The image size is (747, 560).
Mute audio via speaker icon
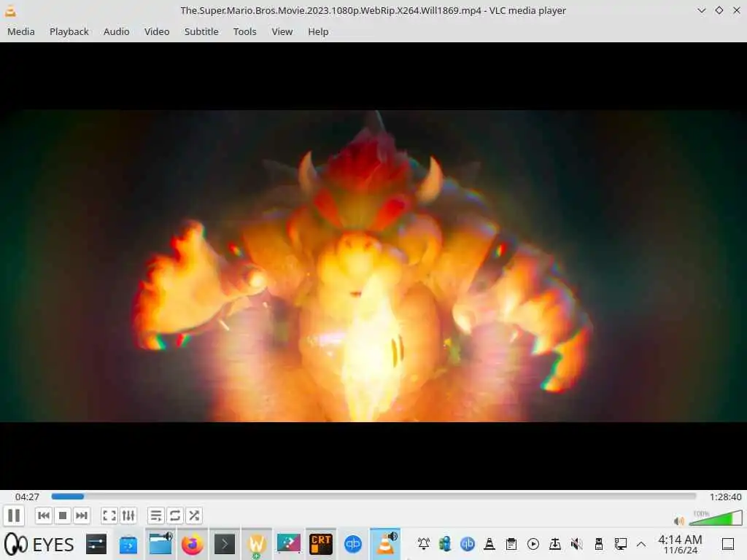(x=679, y=521)
